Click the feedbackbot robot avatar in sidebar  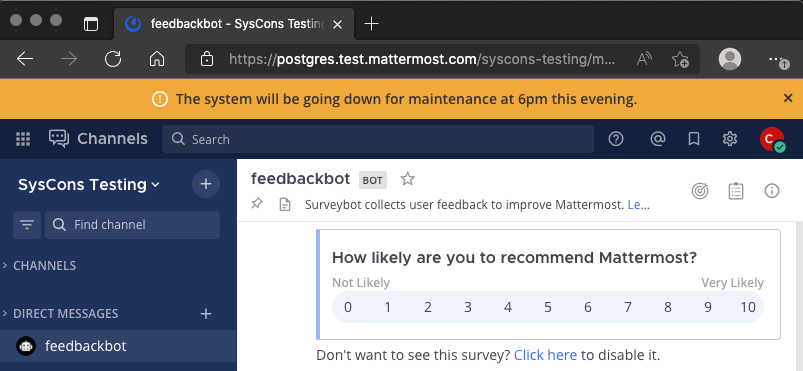[26, 346]
